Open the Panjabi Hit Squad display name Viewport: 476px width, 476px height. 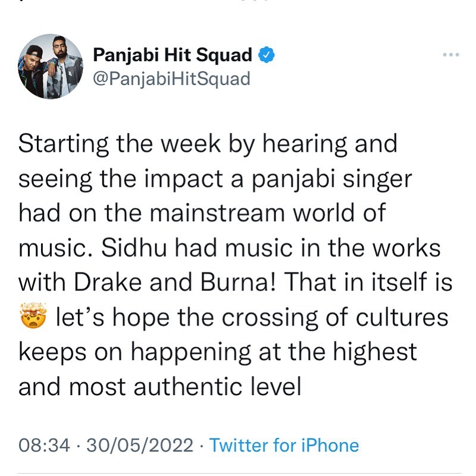(x=173, y=56)
